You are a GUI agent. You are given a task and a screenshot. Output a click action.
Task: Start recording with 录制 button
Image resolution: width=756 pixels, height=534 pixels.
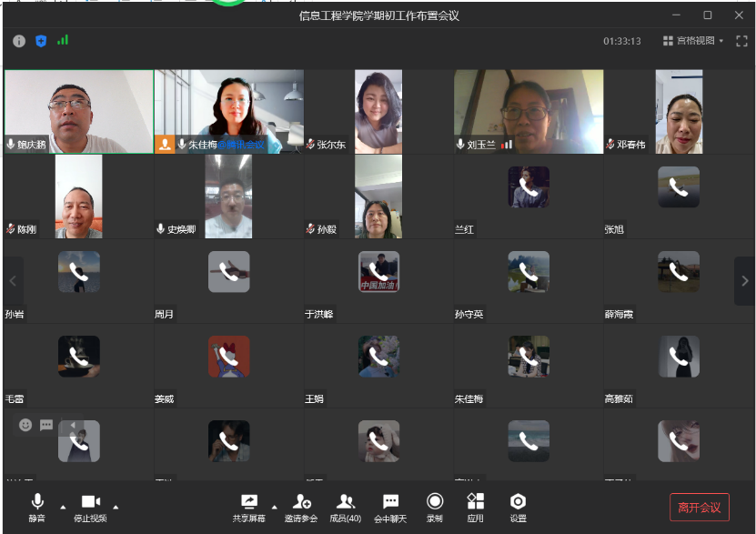pos(435,508)
